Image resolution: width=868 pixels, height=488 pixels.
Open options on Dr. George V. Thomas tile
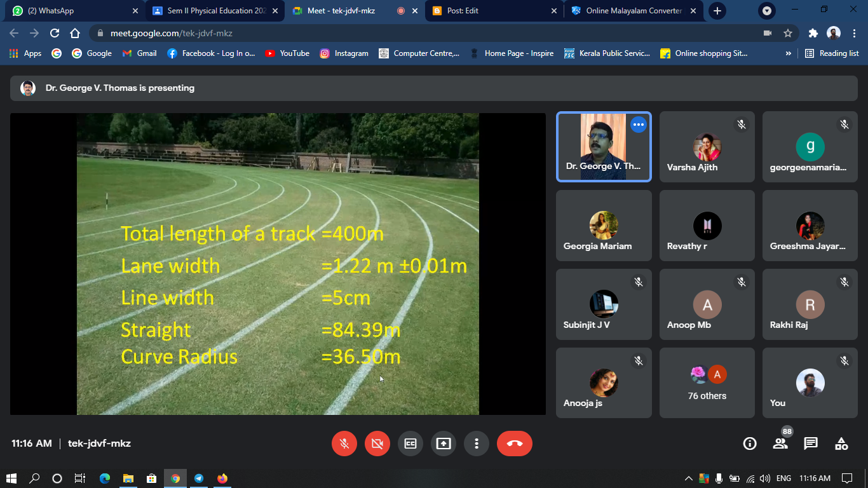pyautogui.click(x=639, y=125)
